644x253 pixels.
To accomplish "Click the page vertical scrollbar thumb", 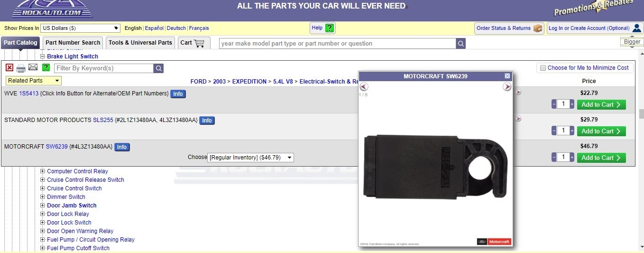I will pyautogui.click(x=641, y=114).
